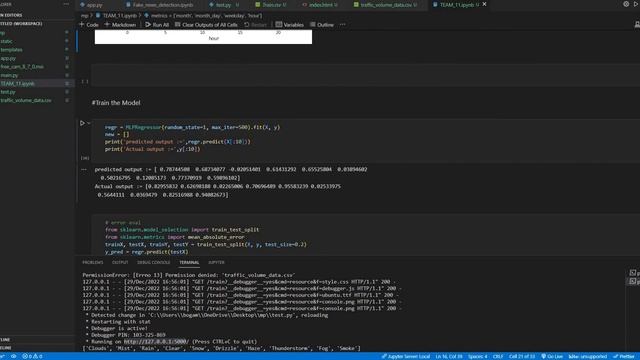Open main.py in the explorer
640x360 pixels.
[9, 75]
